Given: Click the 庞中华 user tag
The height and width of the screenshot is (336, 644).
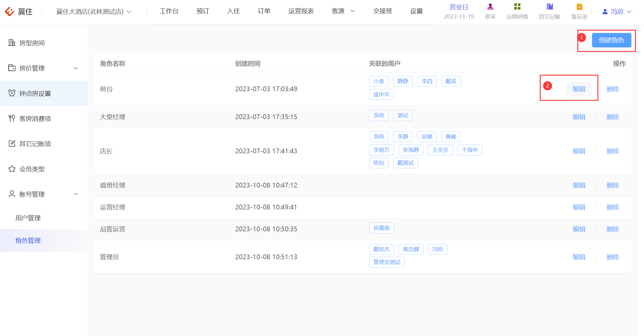Looking at the screenshot, I should (x=381, y=94).
